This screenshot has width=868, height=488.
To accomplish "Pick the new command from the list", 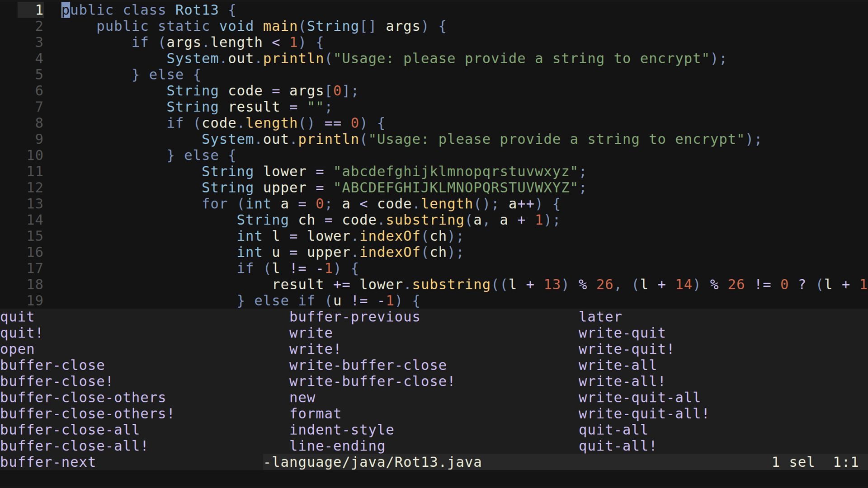I will 302,398.
